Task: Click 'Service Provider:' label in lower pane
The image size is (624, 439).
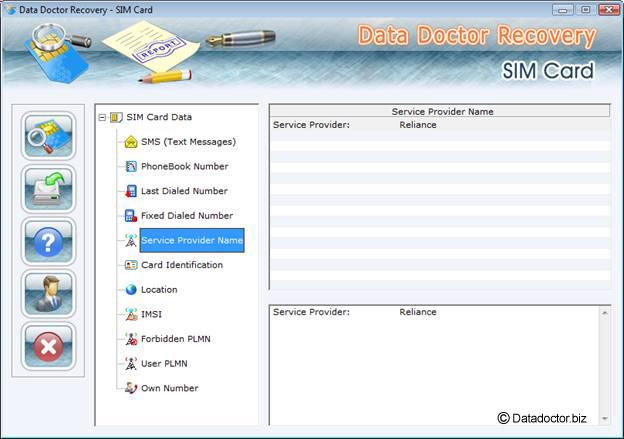Action: click(x=311, y=312)
